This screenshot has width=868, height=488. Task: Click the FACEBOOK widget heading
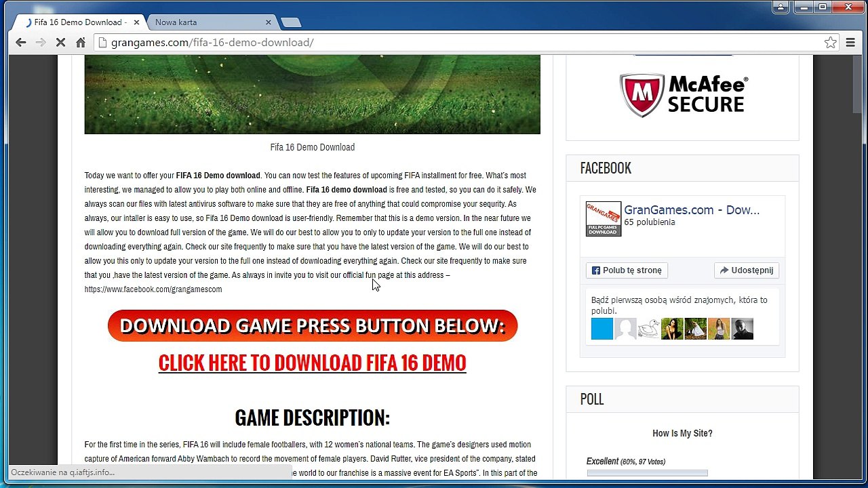click(606, 168)
